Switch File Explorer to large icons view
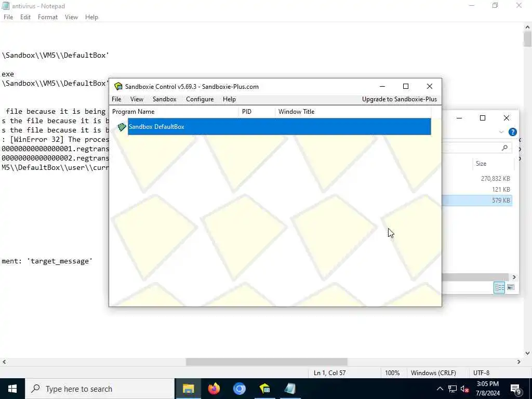Screen dimensions: 532x399 (511, 287)
